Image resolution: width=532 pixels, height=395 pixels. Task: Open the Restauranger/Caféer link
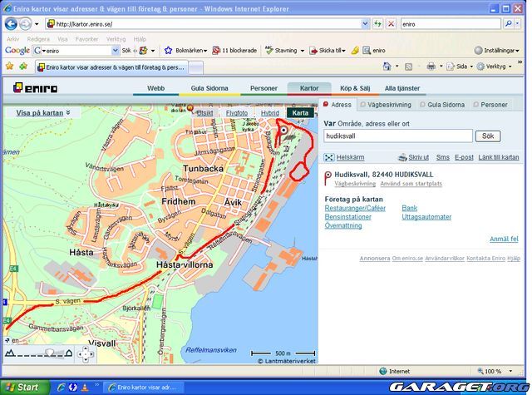[355, 208]
